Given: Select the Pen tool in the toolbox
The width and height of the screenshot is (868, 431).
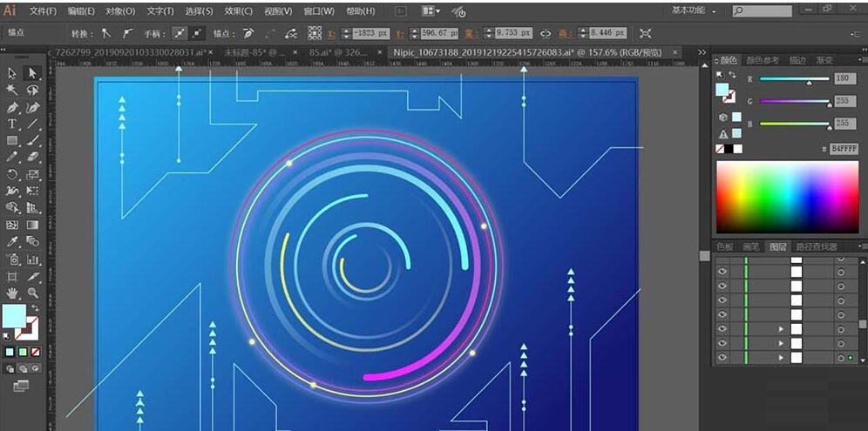Looking at the screenshot, I should (12, 108).
